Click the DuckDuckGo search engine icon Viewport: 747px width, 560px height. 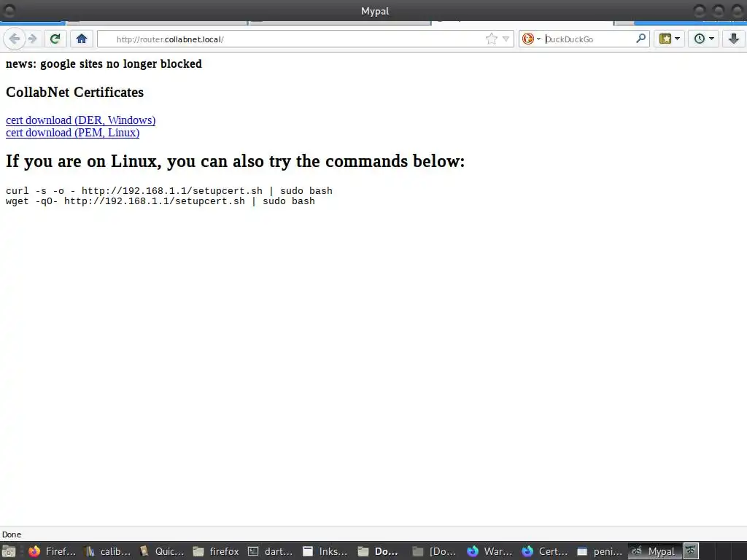coord(527,39)
